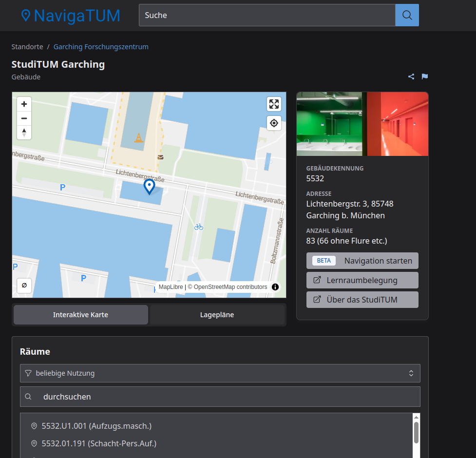
Task: Click the construction cone icon on map
Action: tap(139, 138)
